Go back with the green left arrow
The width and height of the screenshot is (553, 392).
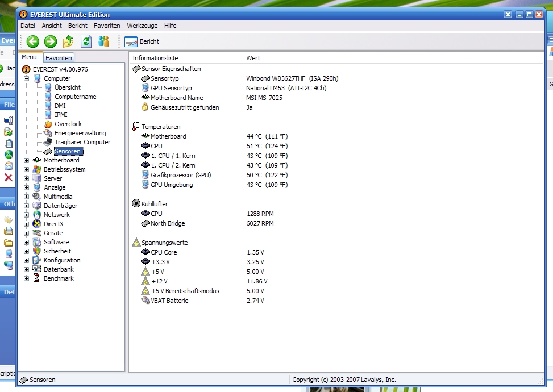coord(33,41)
